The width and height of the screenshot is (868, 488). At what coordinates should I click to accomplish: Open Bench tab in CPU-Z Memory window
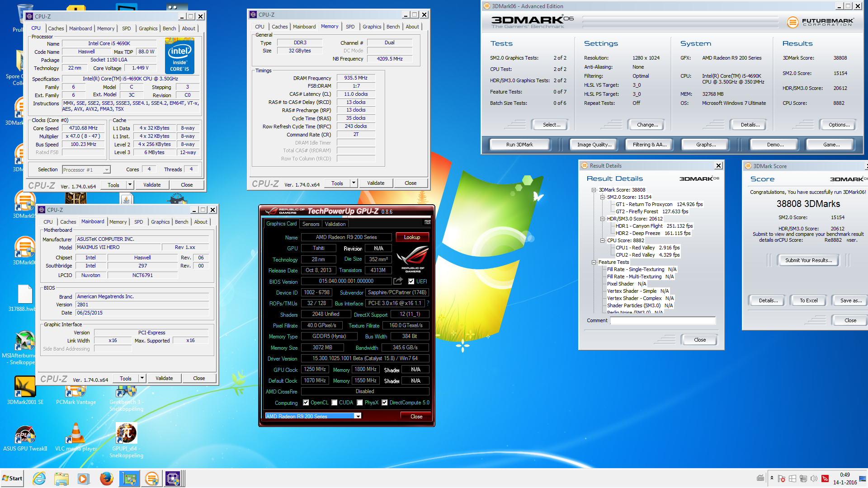point(393,27)
